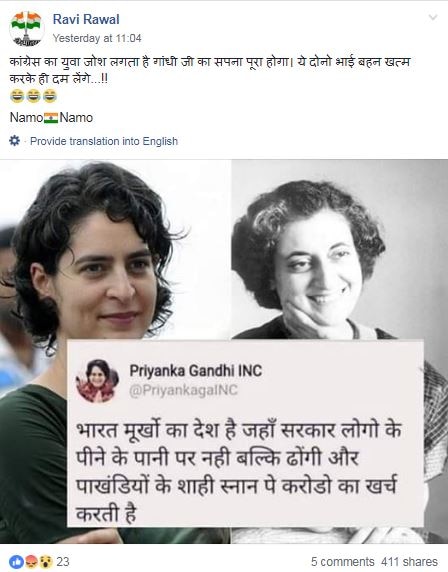
Task: Click the Priyanka Gandhi INC account name
Action: pyautogui.click(x=196, y=371)
